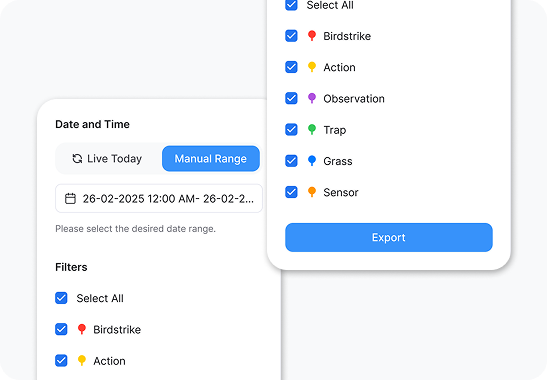Click the yellow Action pin in export panel
Screen dimensions: 547x380
pos(312,67)
